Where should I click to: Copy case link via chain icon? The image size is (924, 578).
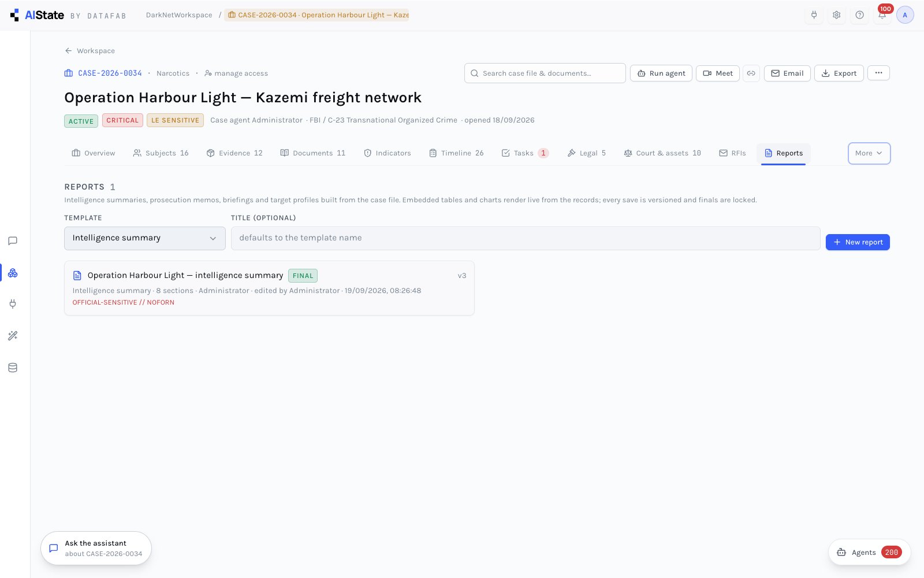[751, 73]
